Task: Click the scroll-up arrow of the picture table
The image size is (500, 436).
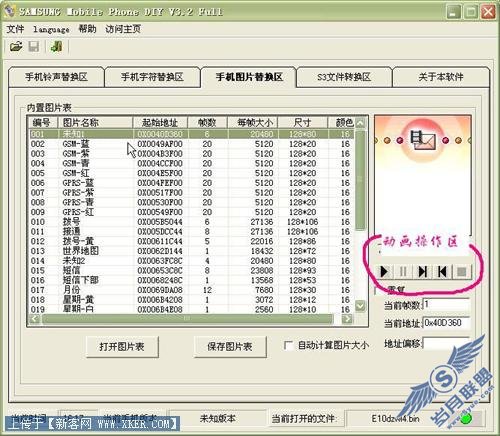Action: click(360, 123)
